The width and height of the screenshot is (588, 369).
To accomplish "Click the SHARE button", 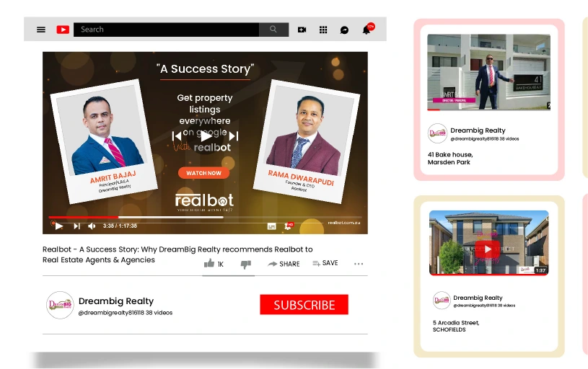I will pos(284,264).
